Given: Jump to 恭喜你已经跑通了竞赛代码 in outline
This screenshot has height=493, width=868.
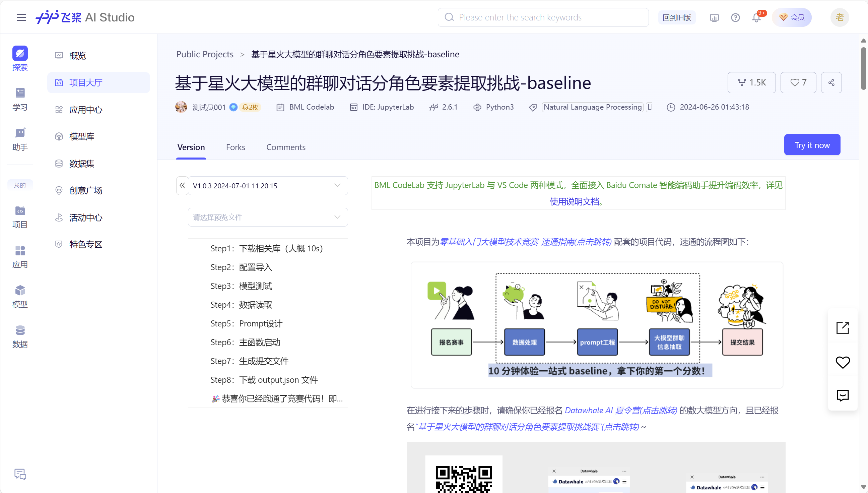Looking at the screenshot, I should pyautogui.click(x=277, y=398).
